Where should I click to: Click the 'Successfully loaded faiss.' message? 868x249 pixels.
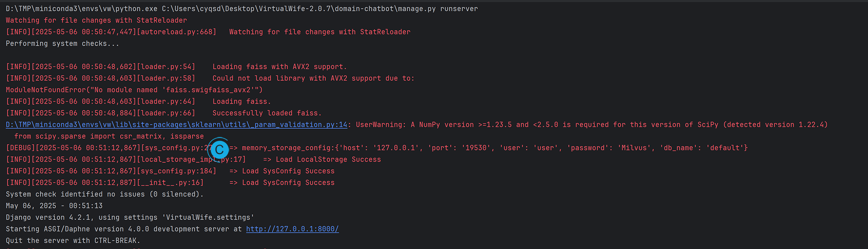pyautogui.click(x=267, y=113)
